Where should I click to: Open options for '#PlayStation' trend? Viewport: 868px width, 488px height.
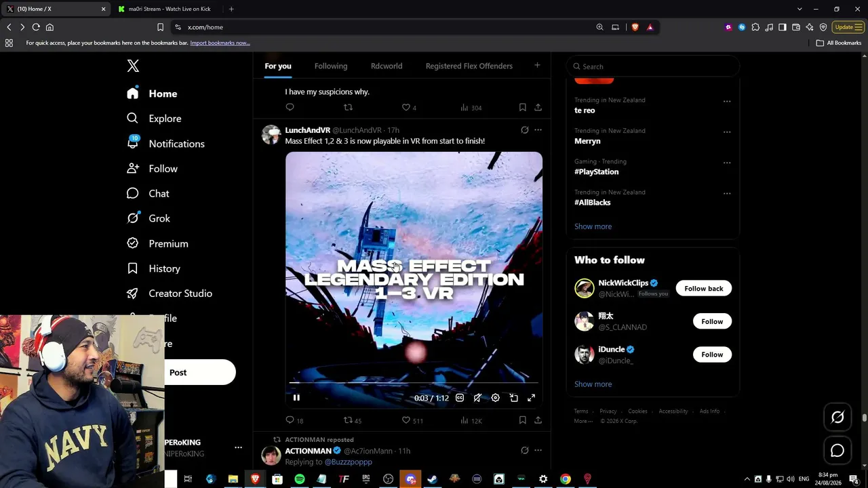727,163
